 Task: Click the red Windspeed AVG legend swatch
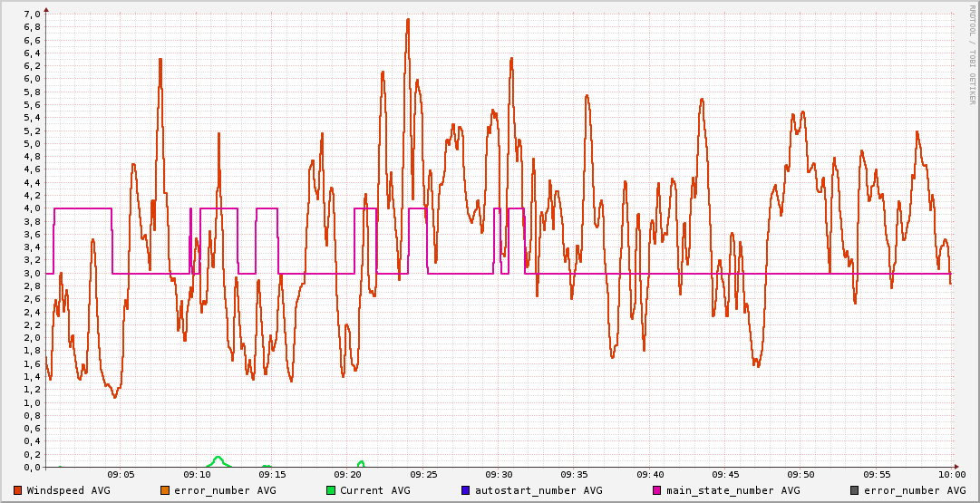[x=18, y=490]
